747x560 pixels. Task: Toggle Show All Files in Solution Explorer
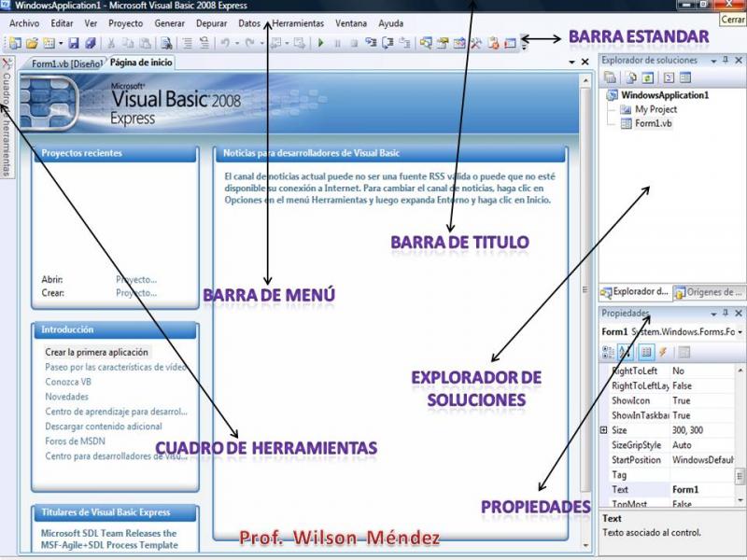[631, 77]
